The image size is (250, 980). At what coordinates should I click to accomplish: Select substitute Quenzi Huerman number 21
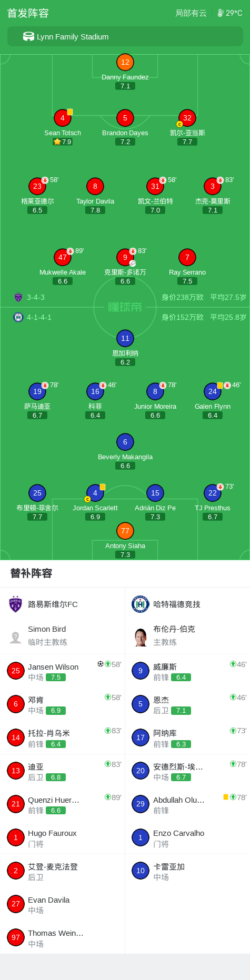click(63, 804)
